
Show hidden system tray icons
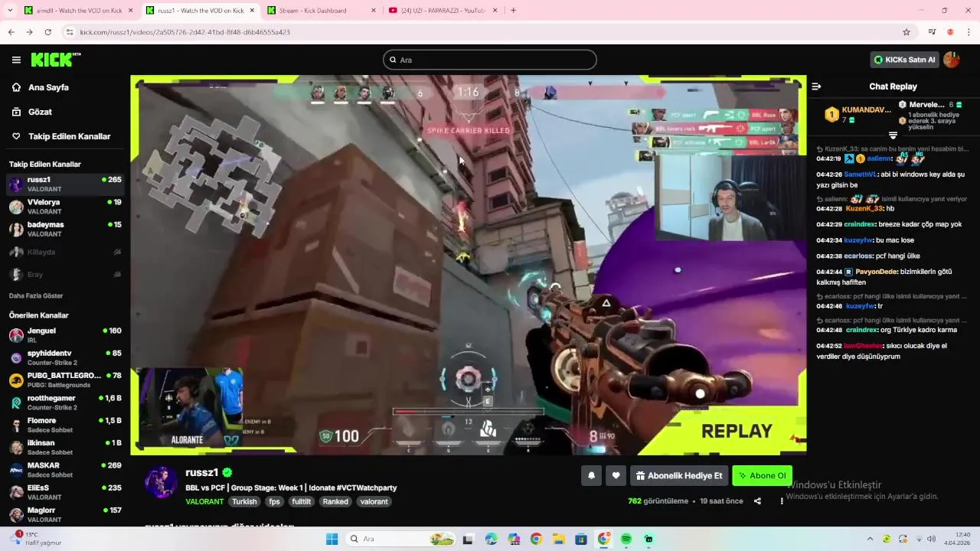(870, 539)
